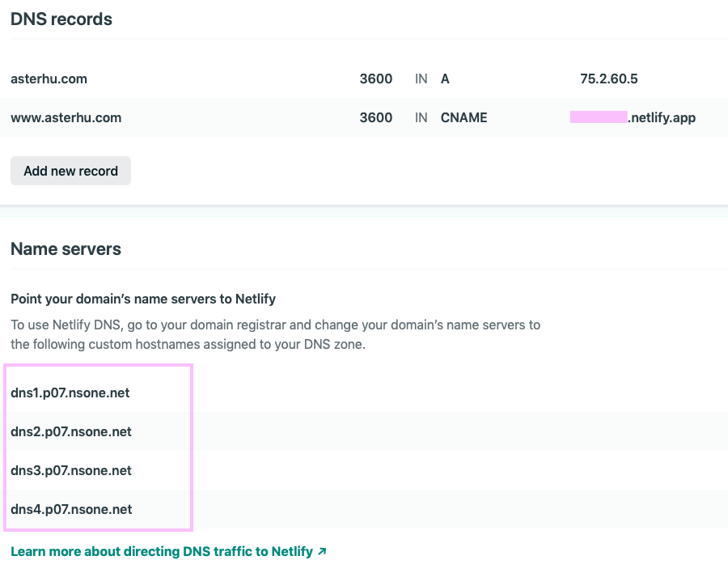Screen dimensions: 728x573
Task: Click the TTL 3600 of the asterhu.com A record
Action: pyautogui.click(x=376, y=79)
